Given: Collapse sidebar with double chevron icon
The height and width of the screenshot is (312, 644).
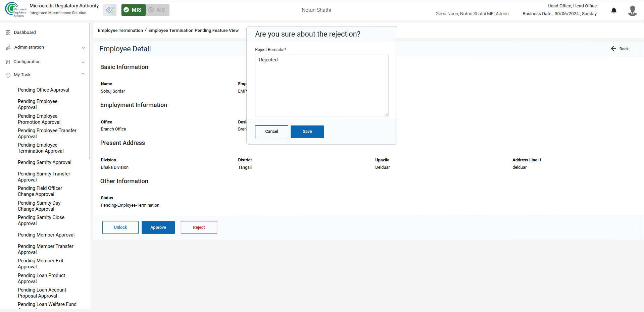Looking at the screenshot, I should (109, 10).
